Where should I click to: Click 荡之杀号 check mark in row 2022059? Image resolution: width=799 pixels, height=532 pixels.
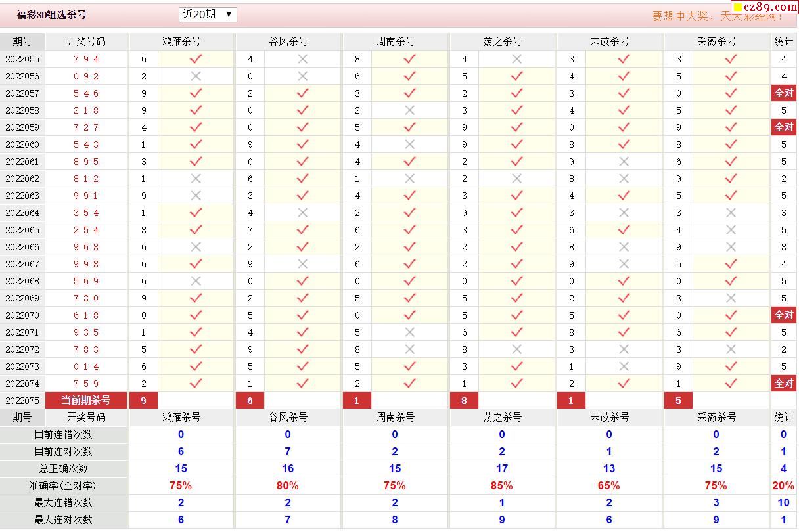click(516, 127)
